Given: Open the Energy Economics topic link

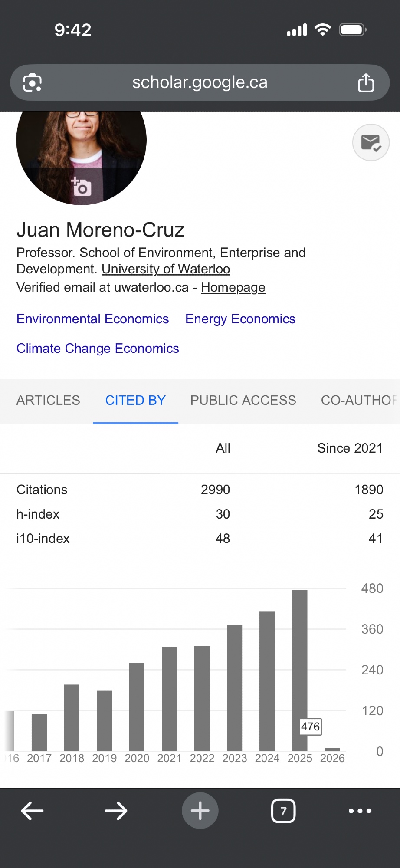Looking at the screenshot, I should [240, 319].
